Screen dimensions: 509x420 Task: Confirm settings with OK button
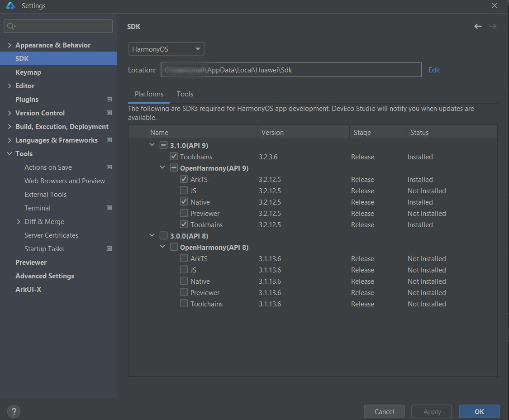coord(479,411)
